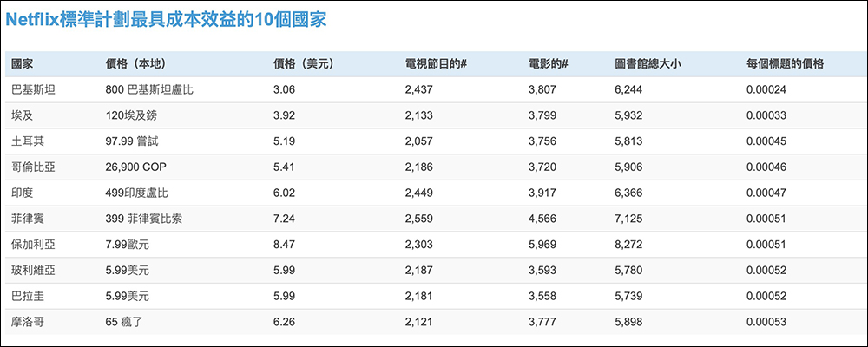Sort by the 電影的# column header
The width and height of the screenshot is (868, 347).
coord(548,64)
